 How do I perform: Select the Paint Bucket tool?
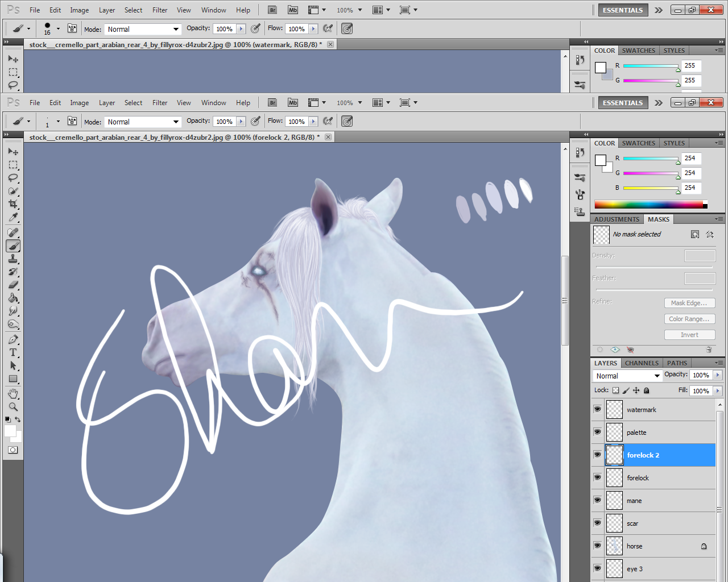pyautogui.click(x=13, y=298)
